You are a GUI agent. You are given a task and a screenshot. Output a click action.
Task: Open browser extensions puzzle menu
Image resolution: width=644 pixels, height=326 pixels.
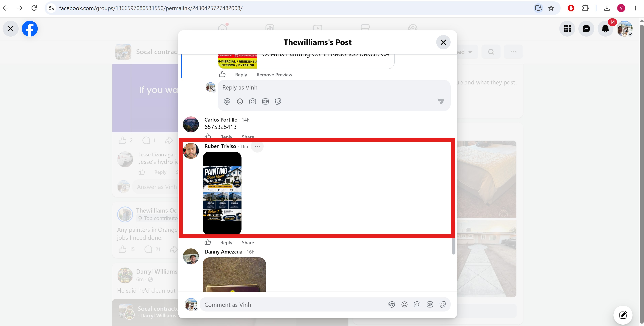[585, 8]
